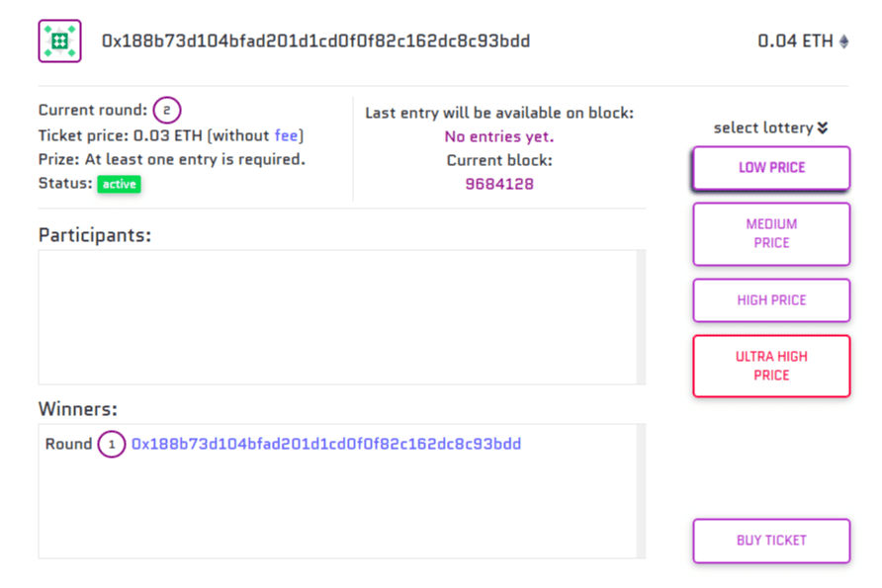Select the HIGH PRICE lottery
The height and width of the screenshot is (588, 882).
click(771, 299)
